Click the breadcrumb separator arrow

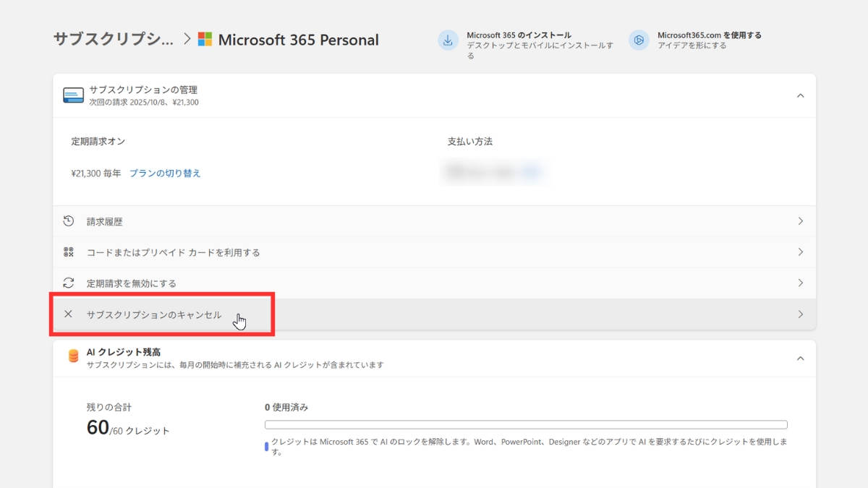(x=187, y=38)
